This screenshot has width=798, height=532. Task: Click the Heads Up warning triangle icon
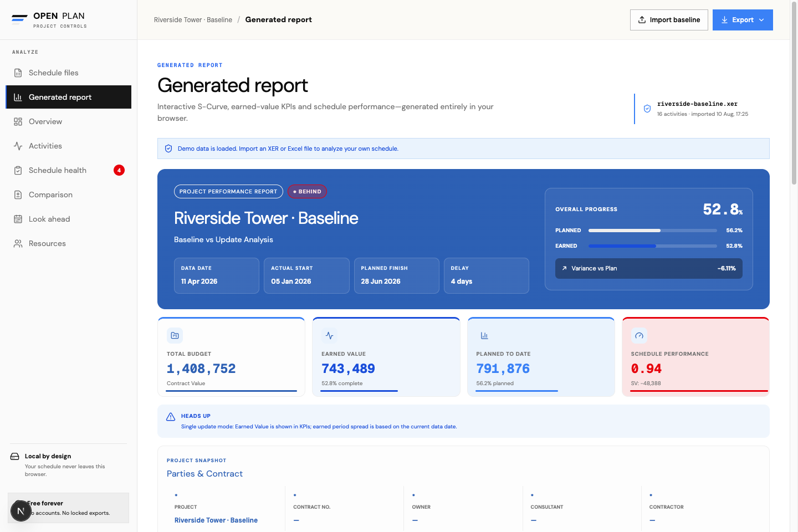click(x=171, y=416)
